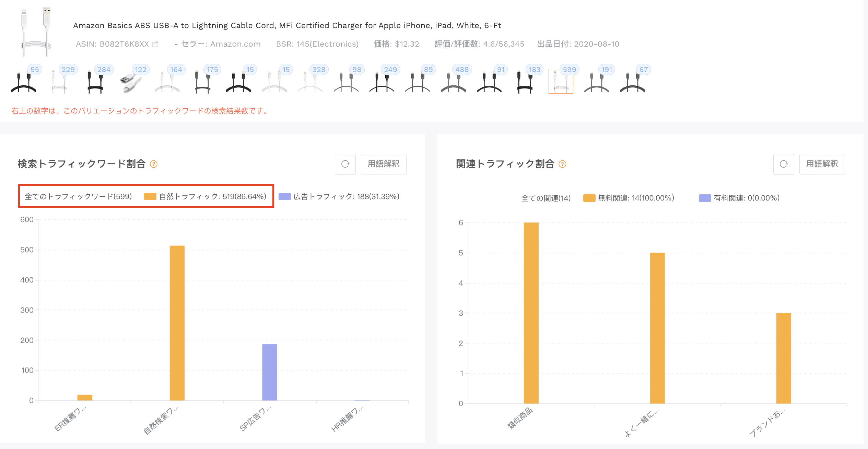
Task: Click the SP広告ワ… purple bar
Action: 270,372
